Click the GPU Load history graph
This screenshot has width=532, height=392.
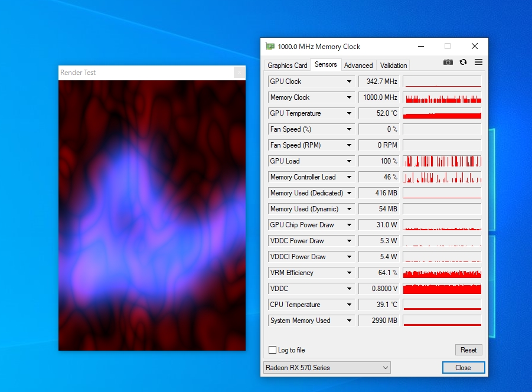tap(442, 161)
